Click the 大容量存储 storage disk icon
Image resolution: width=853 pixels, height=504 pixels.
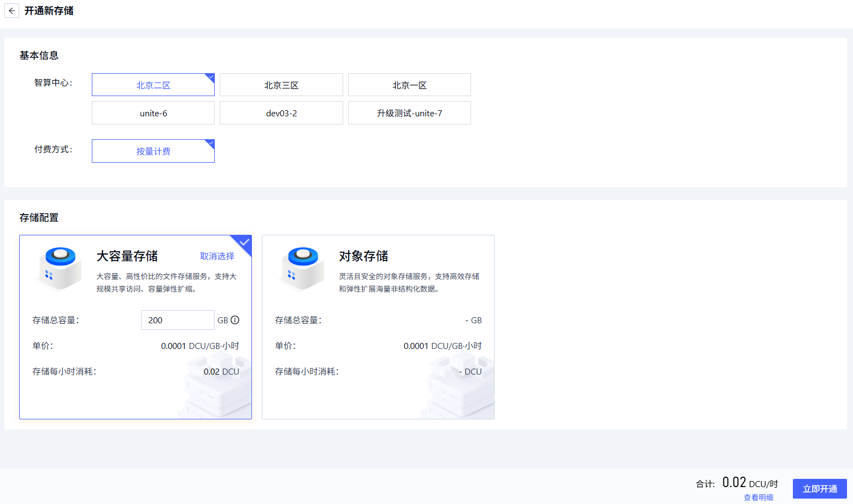[60, 268]
